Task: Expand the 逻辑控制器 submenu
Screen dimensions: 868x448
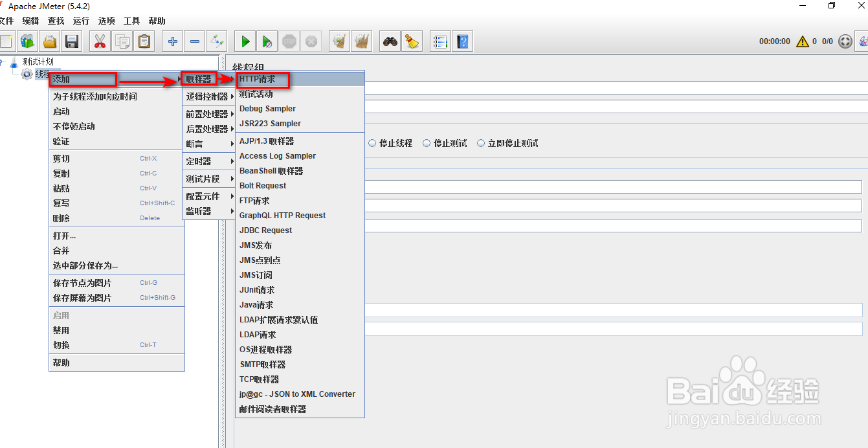Action: [x=209, y=96]
